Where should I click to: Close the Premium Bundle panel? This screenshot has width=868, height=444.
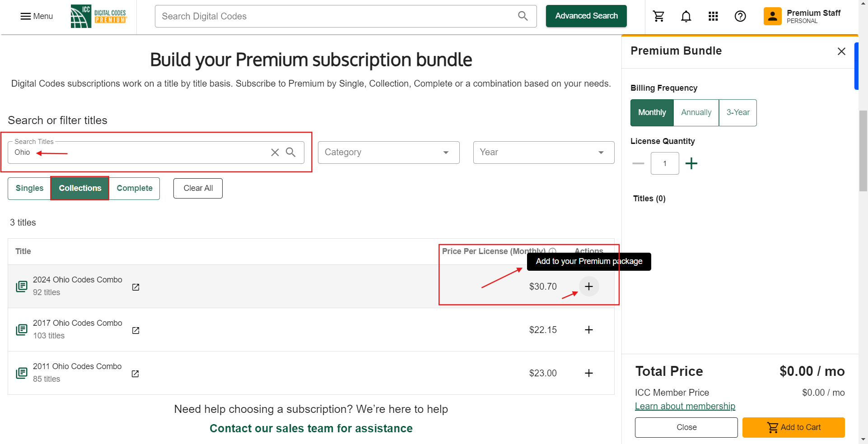841,51
